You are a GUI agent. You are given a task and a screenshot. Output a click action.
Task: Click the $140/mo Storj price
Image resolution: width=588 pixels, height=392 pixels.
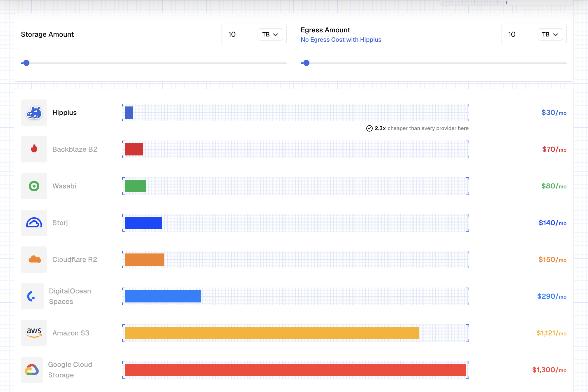[552, 223]
